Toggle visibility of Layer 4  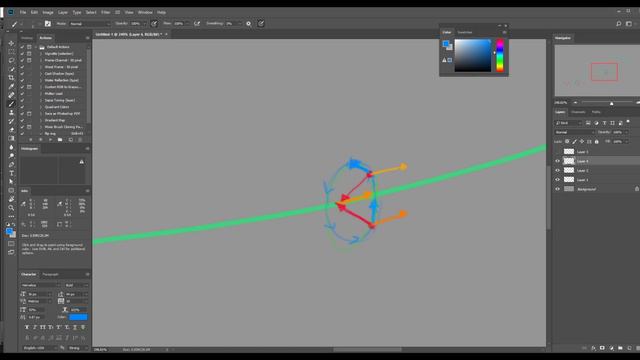pos(558,161)
